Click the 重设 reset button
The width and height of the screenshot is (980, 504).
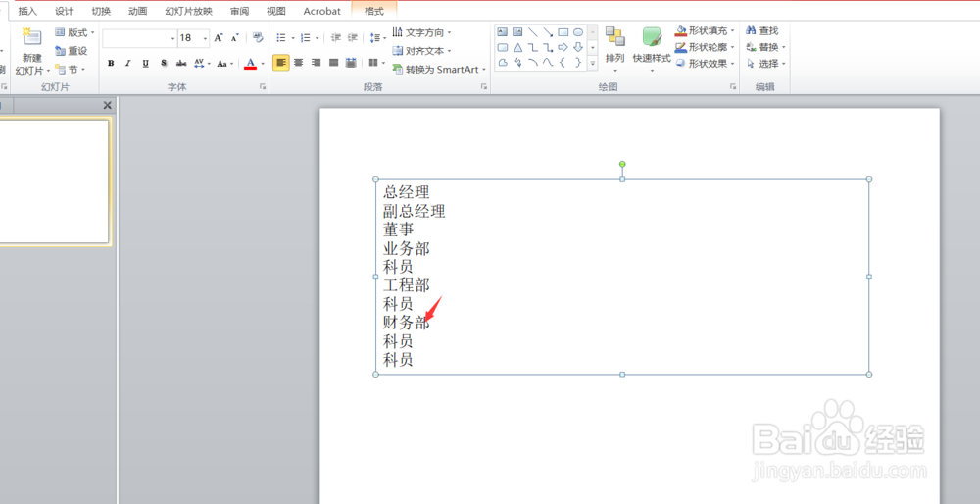tap(72, 51)
